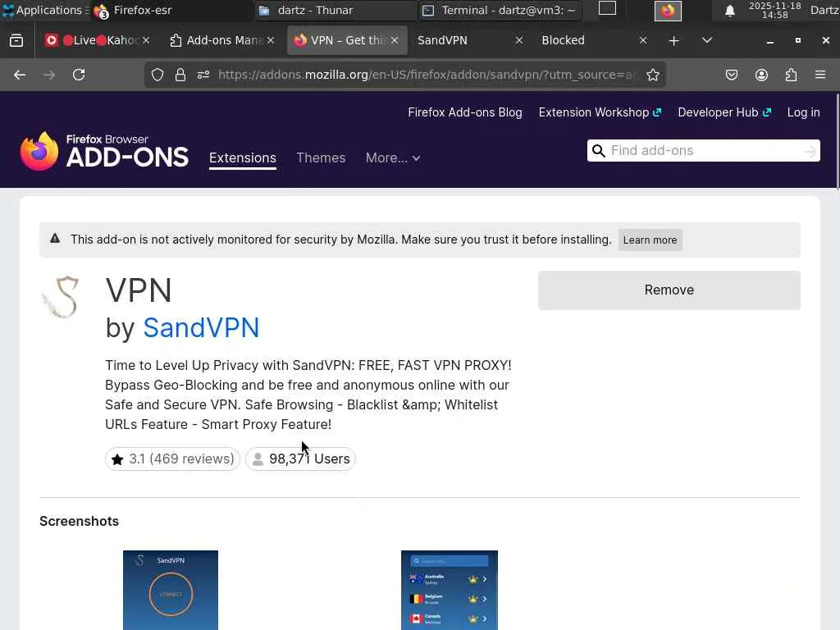Close the Add-ons Manager tab

pyautogui.click(x=271, y=41)
